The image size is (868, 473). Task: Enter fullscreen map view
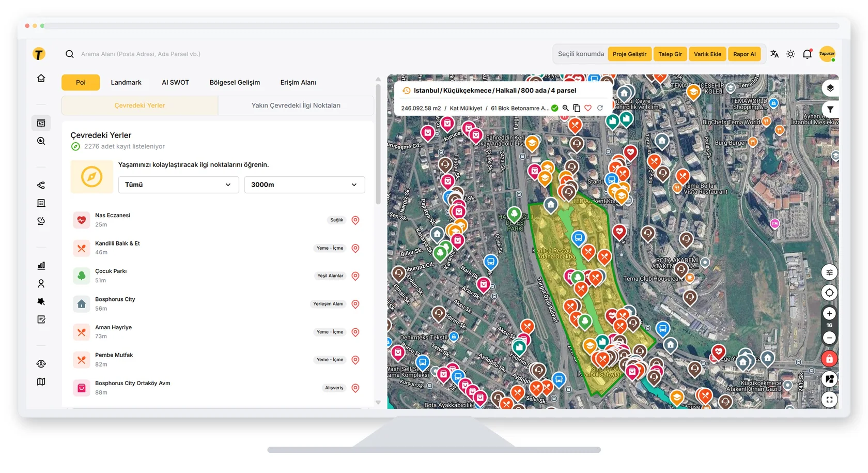829,400
